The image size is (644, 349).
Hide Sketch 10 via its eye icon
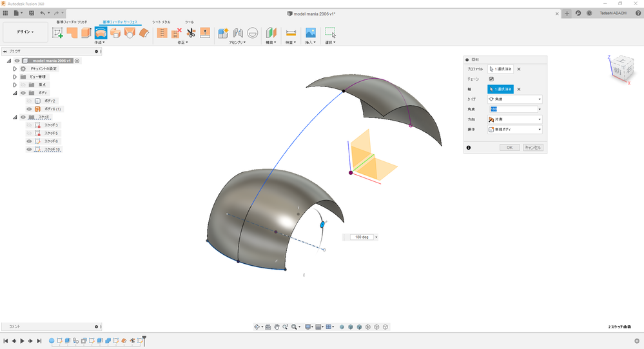(29, 149)
